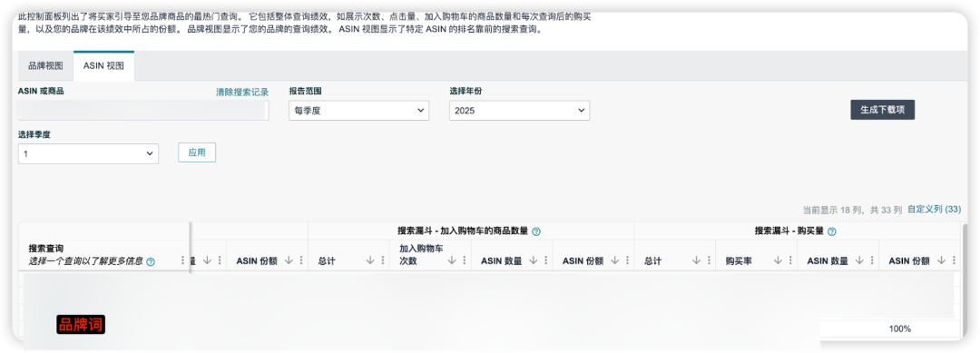This screenshot has width=980, height=353.
Task: Open column menu for 总计 under 加入购物车的商品数量
Action: pyautogui.click(x=383, y=261)
